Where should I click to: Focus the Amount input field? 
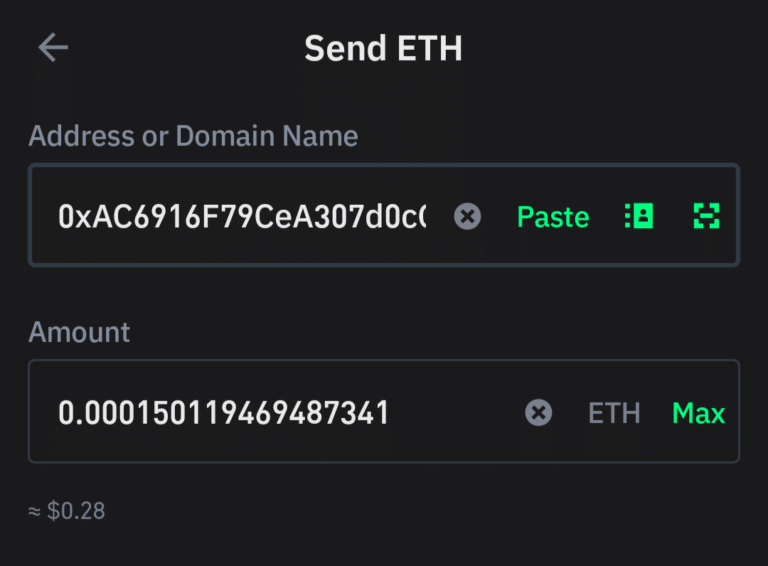[384, 411]
